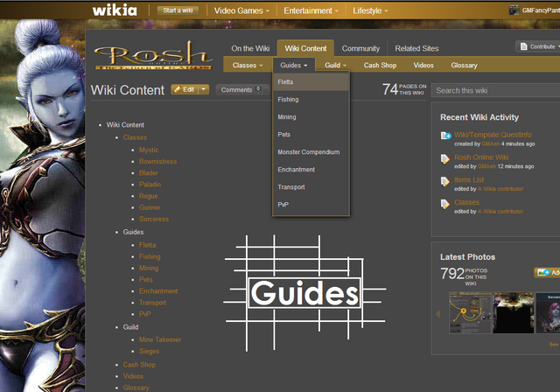Open the Items List activity link

[x=469, y=180]
